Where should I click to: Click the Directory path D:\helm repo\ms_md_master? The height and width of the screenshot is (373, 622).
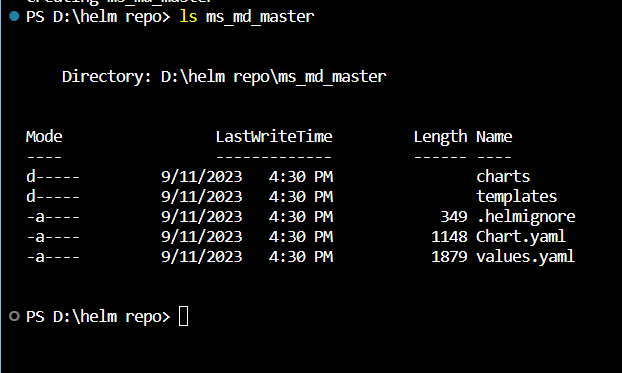273,77
